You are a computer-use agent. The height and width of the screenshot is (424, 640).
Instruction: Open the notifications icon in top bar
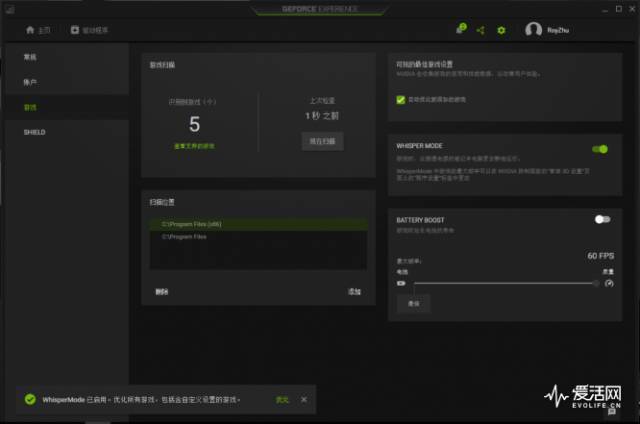461,30
